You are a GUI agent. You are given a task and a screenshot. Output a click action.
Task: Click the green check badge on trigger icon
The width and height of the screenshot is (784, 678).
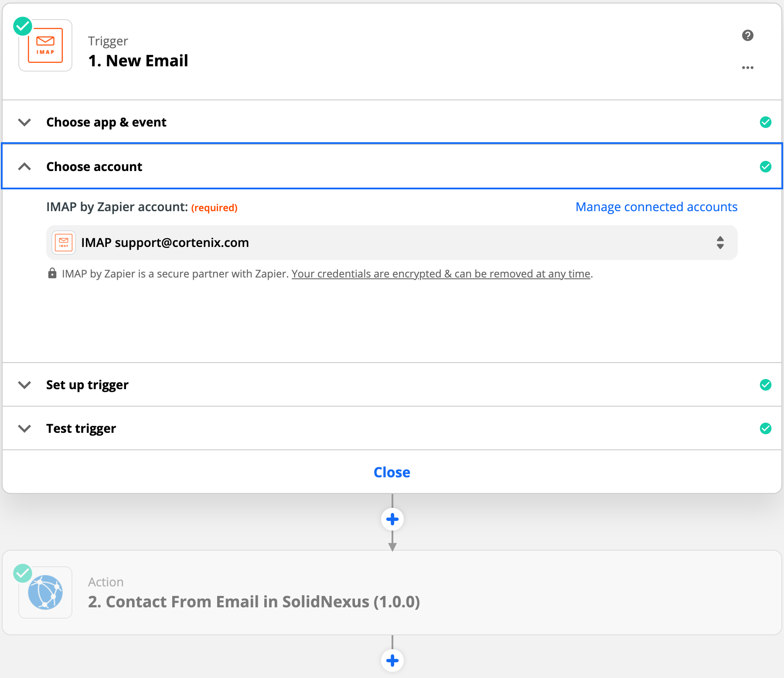click(x=23, y=26)
